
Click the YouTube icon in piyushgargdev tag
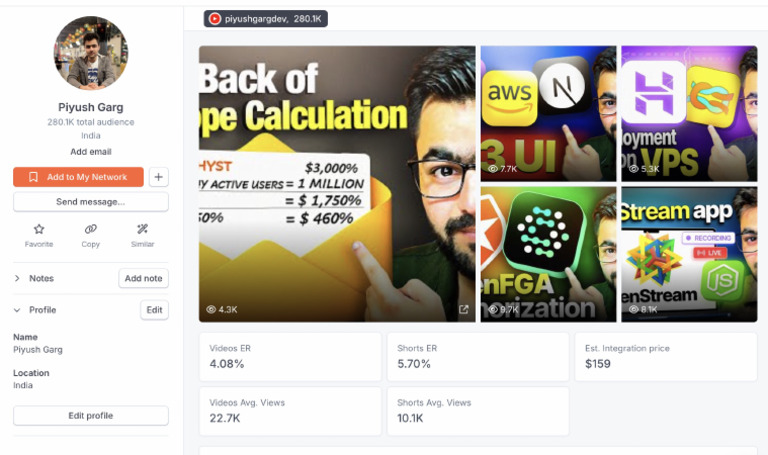(x=215, y=19)
